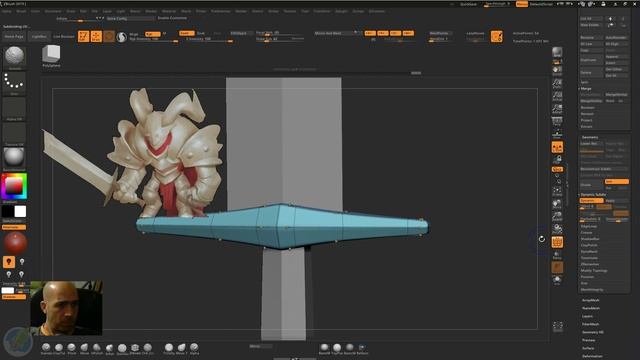Click Mirror And Weld button
The width and height of the screenshot is (640, 360).
pos(337,33)
